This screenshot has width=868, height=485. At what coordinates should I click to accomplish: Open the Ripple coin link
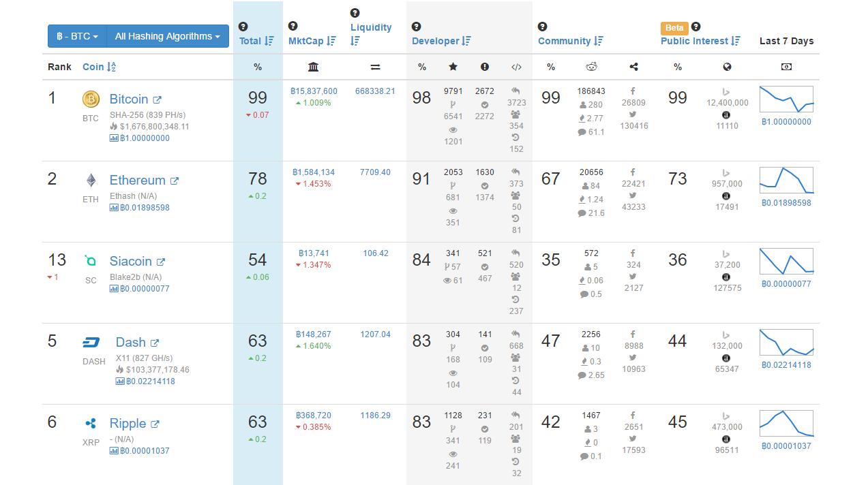128,423
